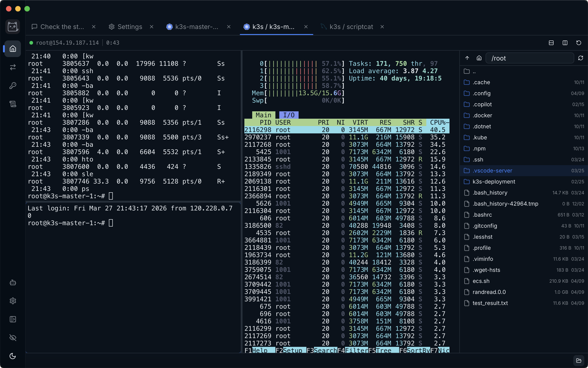The image size is (588, 368).
Task: Open the .config folder
Action: (524, 93)
